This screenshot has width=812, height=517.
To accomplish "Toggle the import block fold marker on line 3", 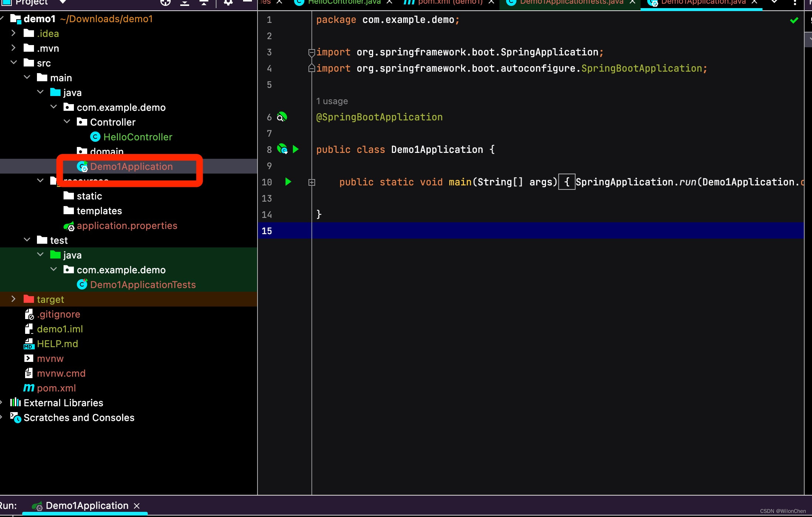I will 311,52.
